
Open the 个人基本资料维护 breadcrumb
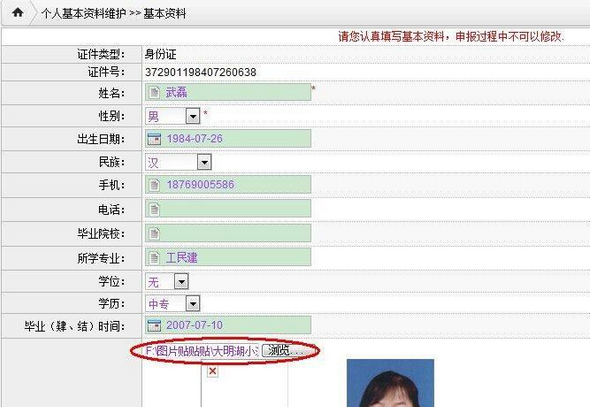[x=83, y=14]
